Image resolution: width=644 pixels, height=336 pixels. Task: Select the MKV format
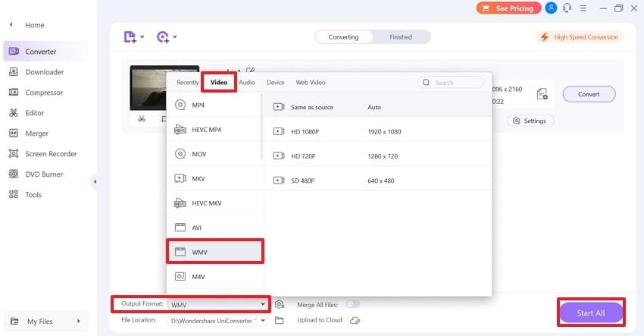tap(214, 178)
